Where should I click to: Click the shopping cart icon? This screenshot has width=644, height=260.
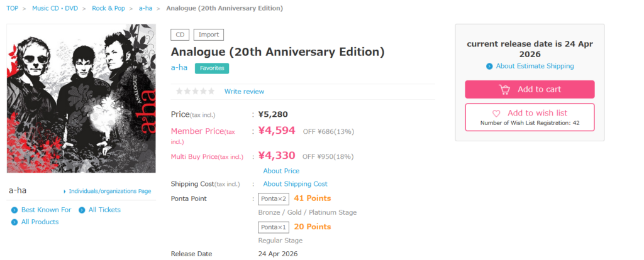504,89
